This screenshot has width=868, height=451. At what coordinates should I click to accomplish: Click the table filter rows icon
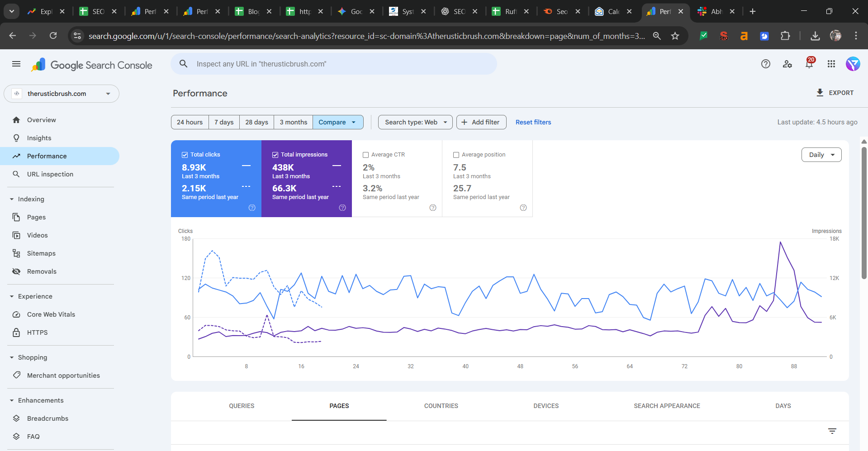[832, 431]
